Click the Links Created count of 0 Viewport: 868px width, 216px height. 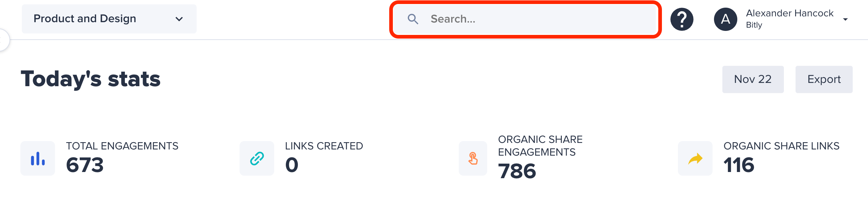[292, 165]
